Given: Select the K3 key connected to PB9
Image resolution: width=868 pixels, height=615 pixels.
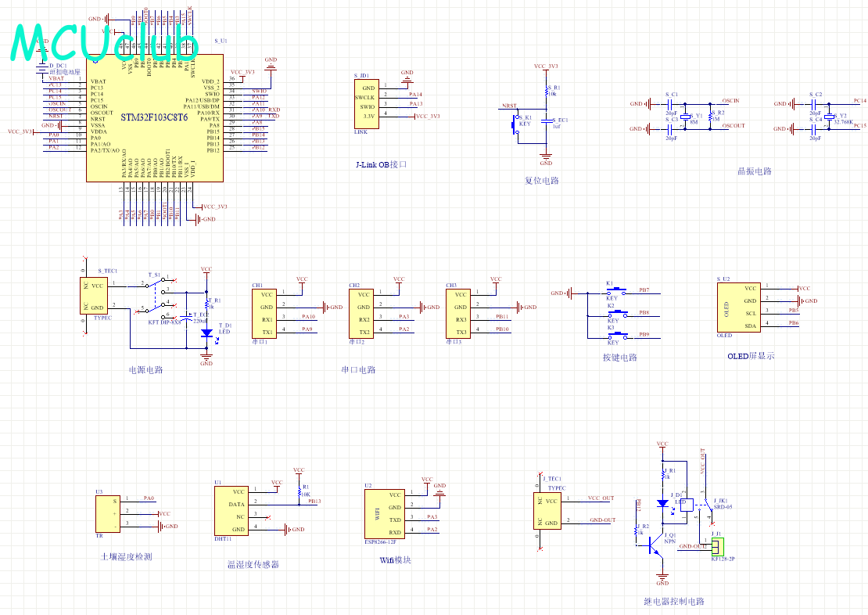Looking at the screenshot, I should coord(616,336).
